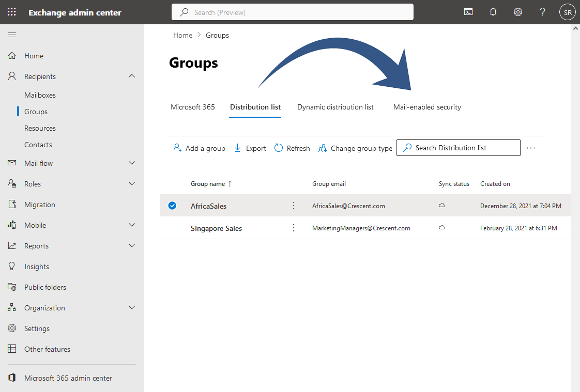This screenshot has height=392, width=580.
Task: Select the Singapore Sales row checkbox
Action: (172, 228)
